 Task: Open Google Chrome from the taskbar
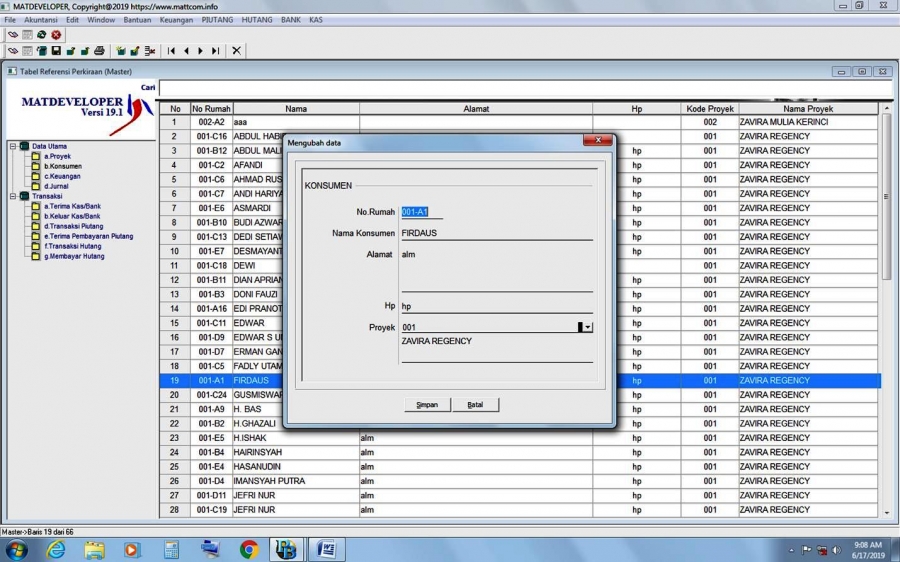click(249, 549)
